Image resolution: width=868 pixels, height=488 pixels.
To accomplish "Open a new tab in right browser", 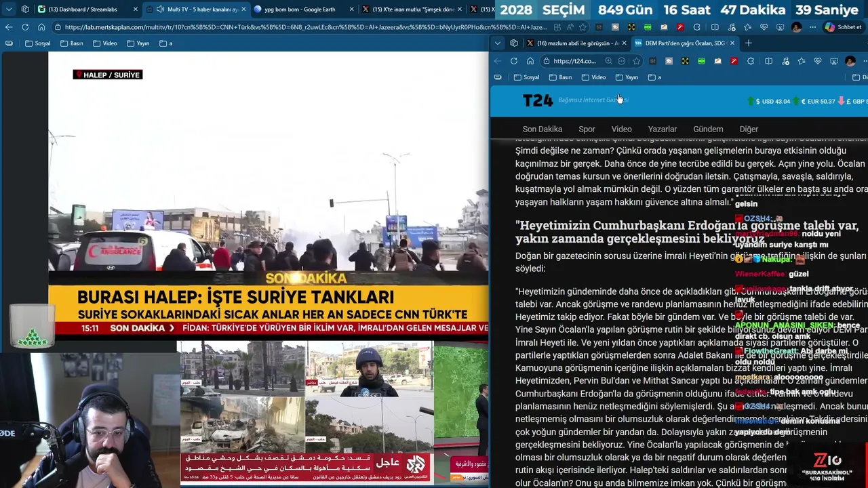I will click(x=749, y=43).
